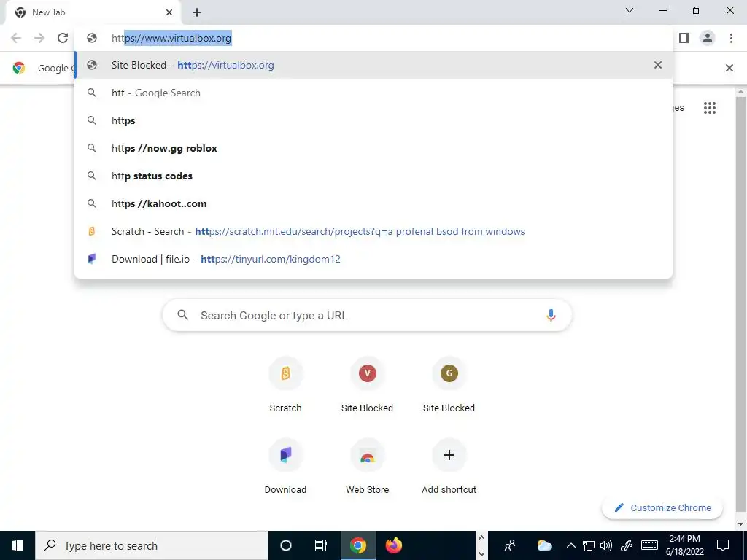This screenshot has height=560, width=747.
Task: Click the browser back arrow
Action: pyautogui.click(x=16, y=38)
